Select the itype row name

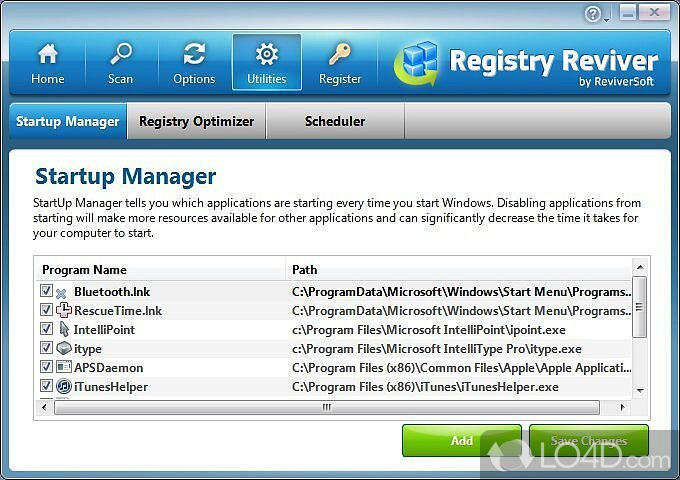coord(88,349)
